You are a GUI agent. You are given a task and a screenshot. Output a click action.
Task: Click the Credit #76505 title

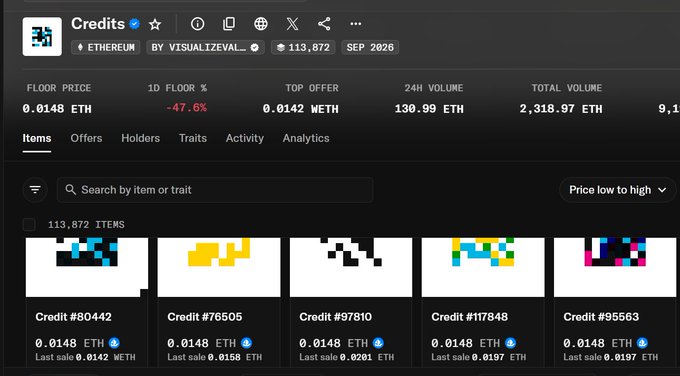click(x=205, y=317)
